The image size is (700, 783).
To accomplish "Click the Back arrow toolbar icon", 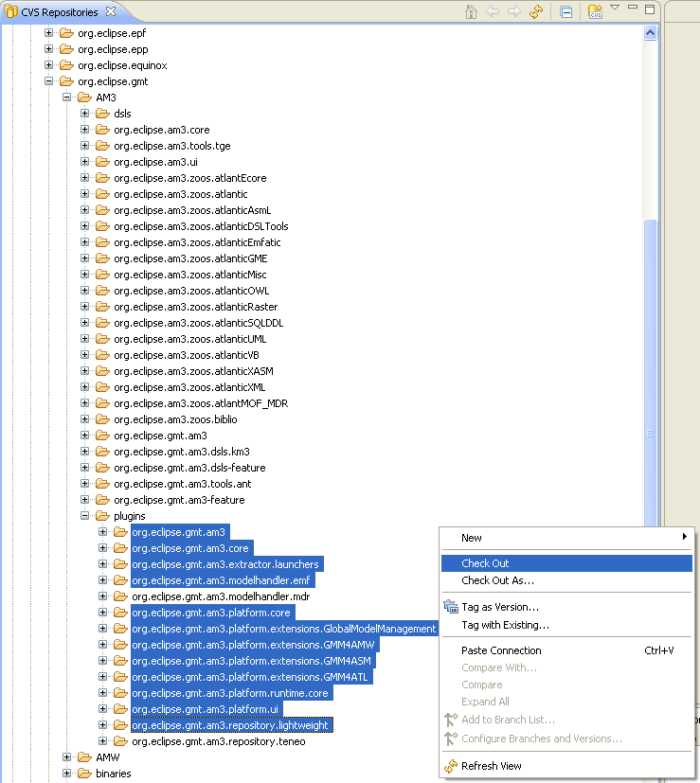I will [x=493, y=11].
